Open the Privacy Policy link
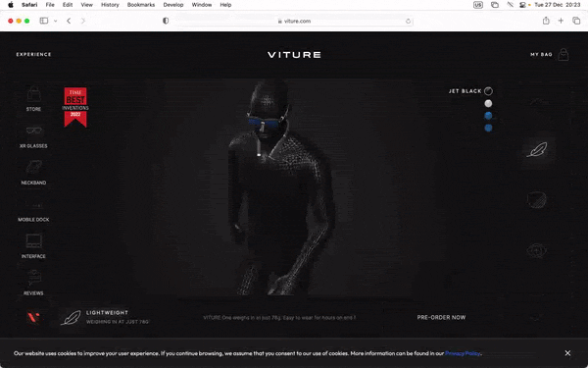This screenshot has height=368, width=588. pos(463,353)
